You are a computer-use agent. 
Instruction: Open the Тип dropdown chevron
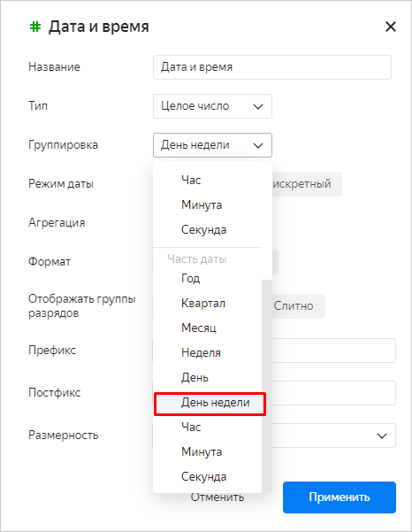click(x=258, y=106)
